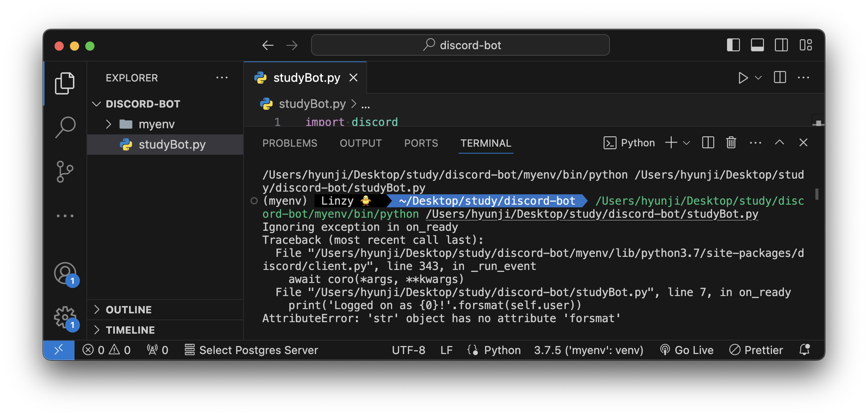Click studyBot.py in the breadcrumb
868x417 pixels.
(312, 104)
